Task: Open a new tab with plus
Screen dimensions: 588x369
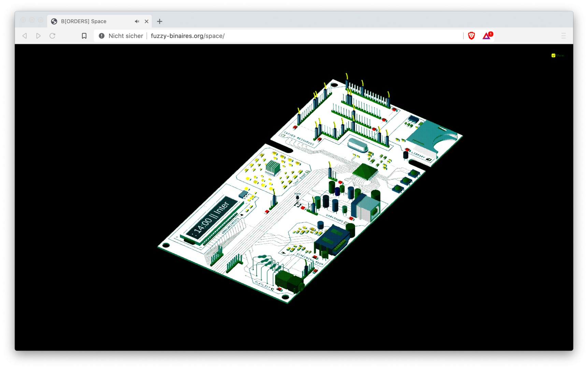Action: coord(159,21)
